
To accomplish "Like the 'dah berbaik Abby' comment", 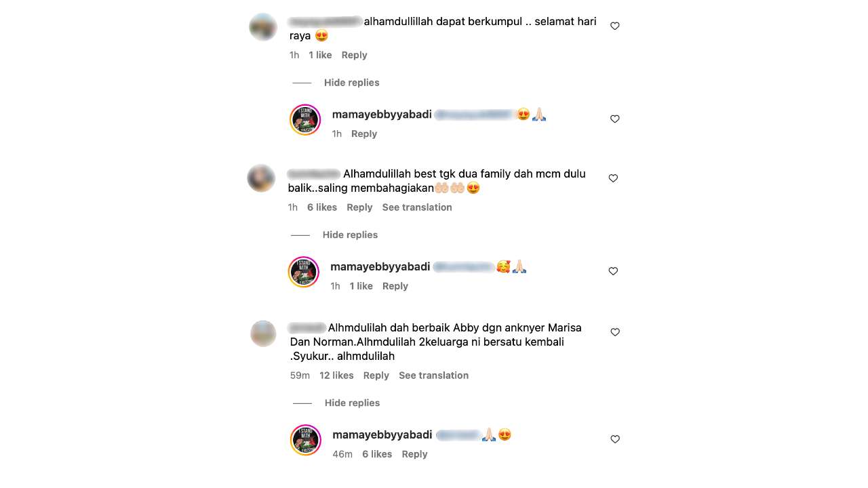I will 615,332.
